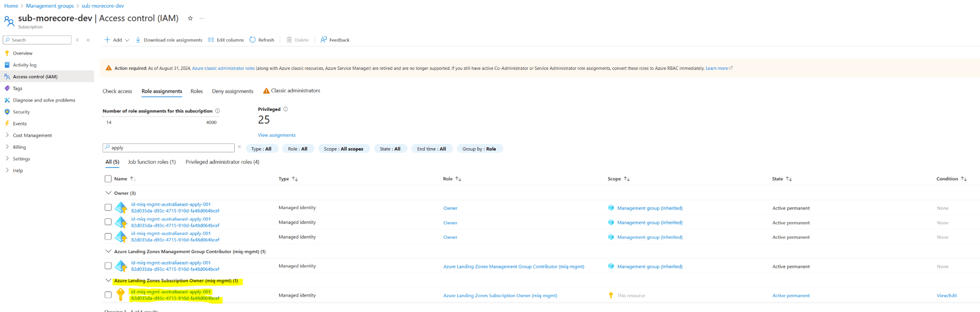Switch to Deny assignments tab
The image size is (980, 312).
233,91
